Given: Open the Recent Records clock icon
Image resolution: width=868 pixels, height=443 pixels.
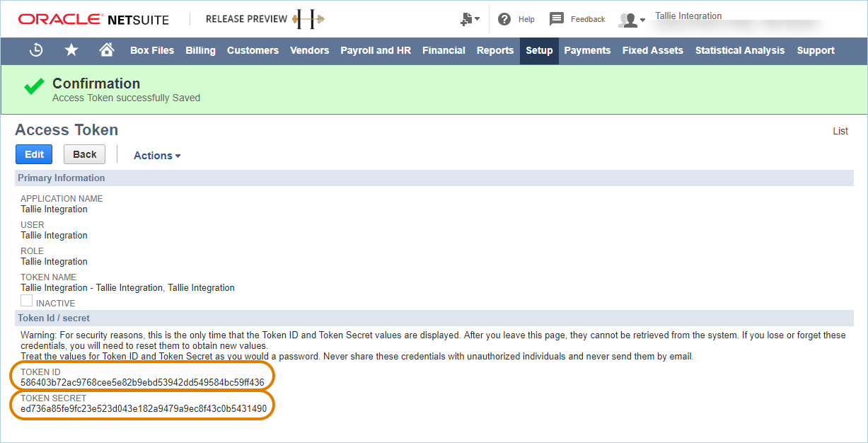Looking at the screenshot, I should [36, 50].
